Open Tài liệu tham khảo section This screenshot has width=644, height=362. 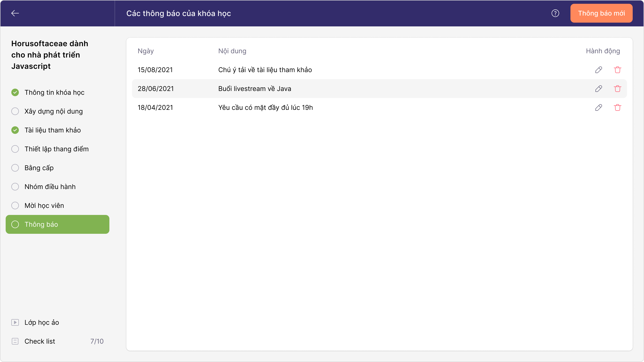click(x=53, y=130)
